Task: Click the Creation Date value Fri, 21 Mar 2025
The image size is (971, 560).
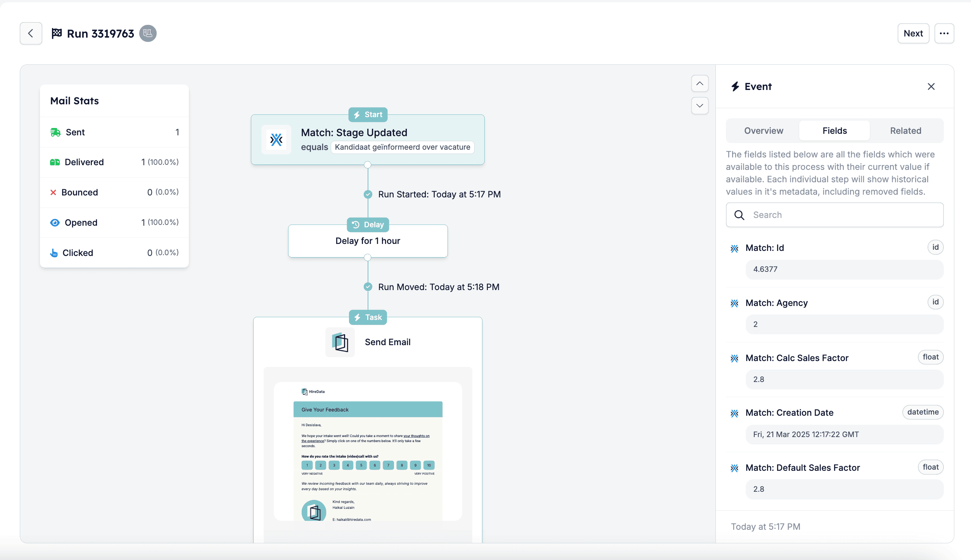Action: 844,434
